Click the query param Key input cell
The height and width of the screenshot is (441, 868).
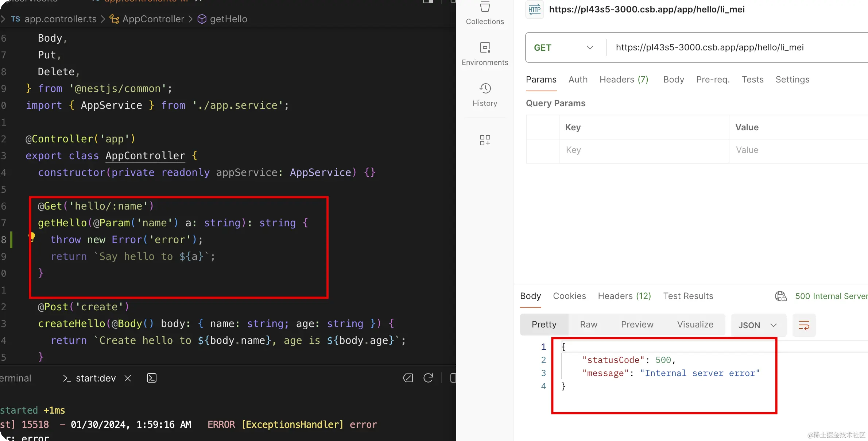coord(644,150)
